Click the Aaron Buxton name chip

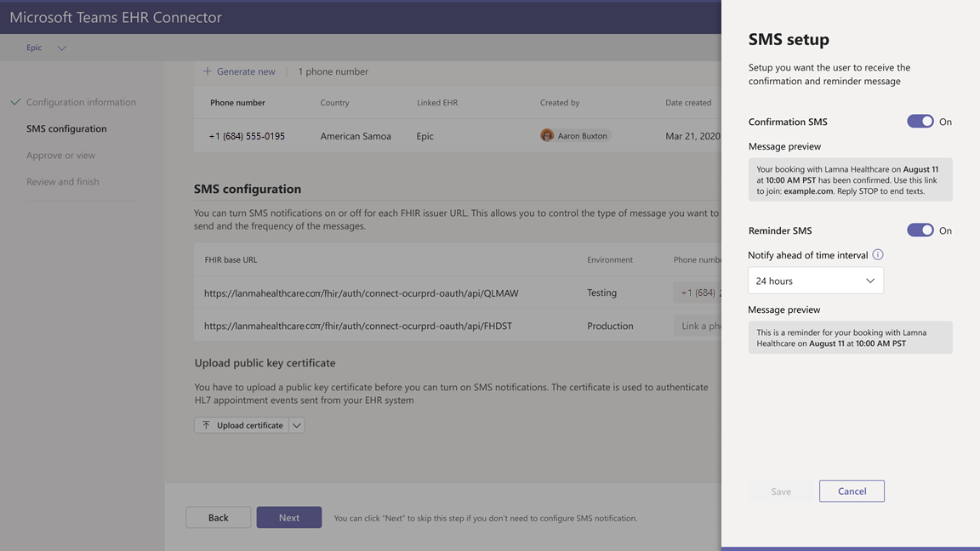pyautogui.click(x=575, y=135)
